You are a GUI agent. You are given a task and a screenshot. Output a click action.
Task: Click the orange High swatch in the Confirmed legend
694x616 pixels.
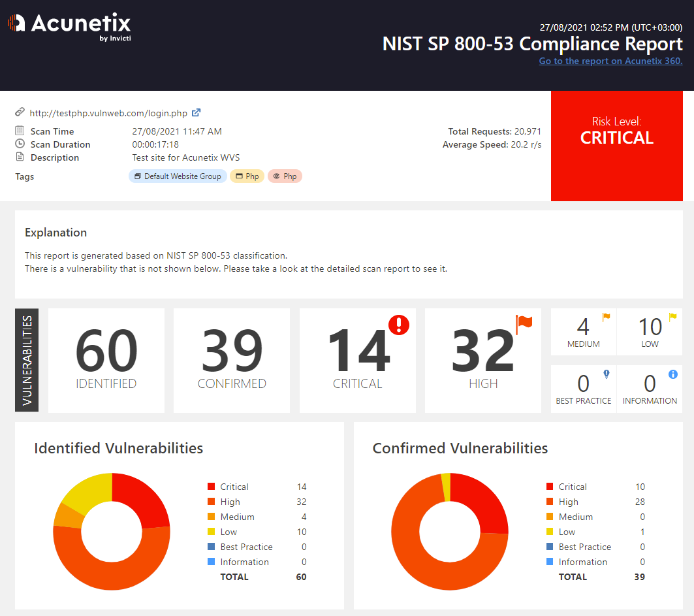click(x=550, y=501)
